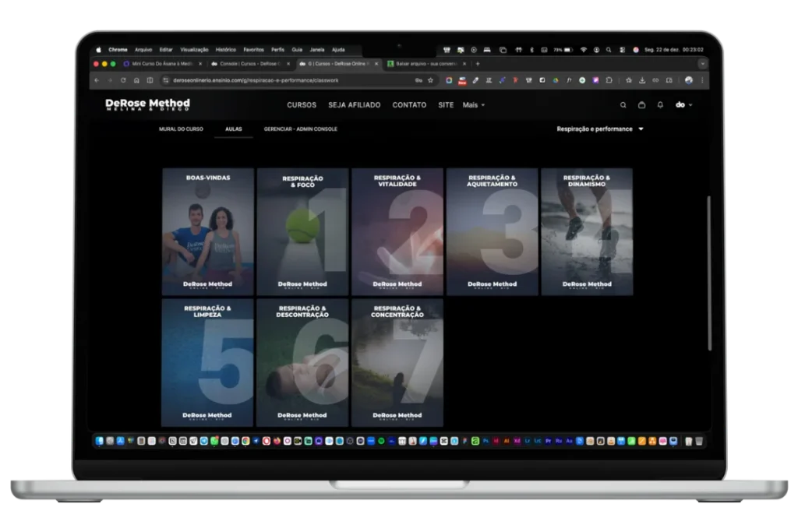Follow the SITE link
Viewport: 798px width, 532px height.
click(446, 105)
